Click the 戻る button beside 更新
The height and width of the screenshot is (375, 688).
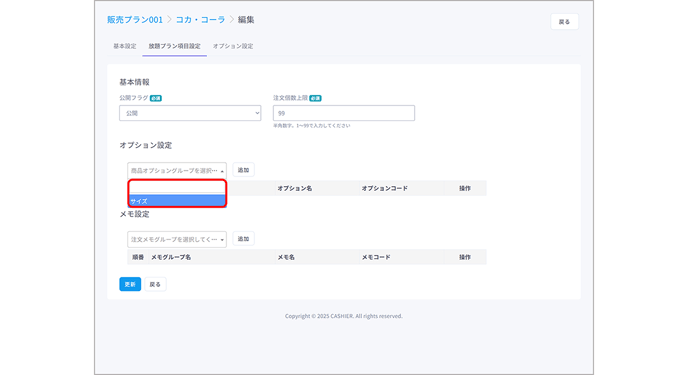[155, 284]
